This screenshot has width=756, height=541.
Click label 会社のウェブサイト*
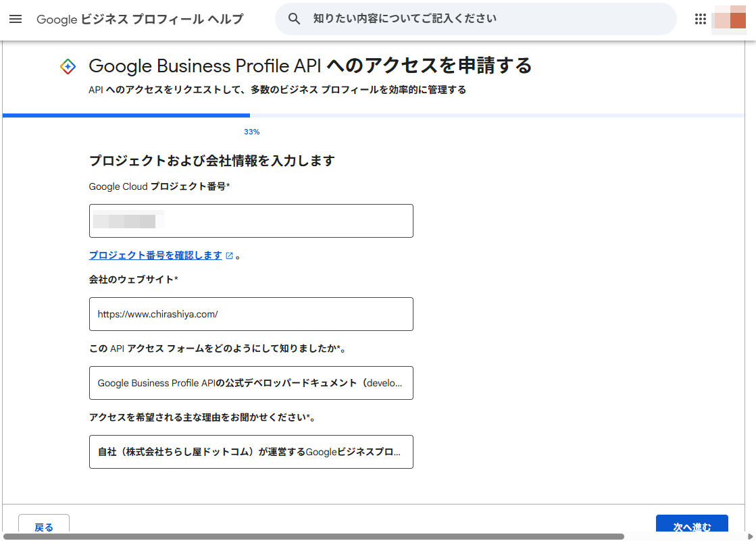click(x=134, y=280)
